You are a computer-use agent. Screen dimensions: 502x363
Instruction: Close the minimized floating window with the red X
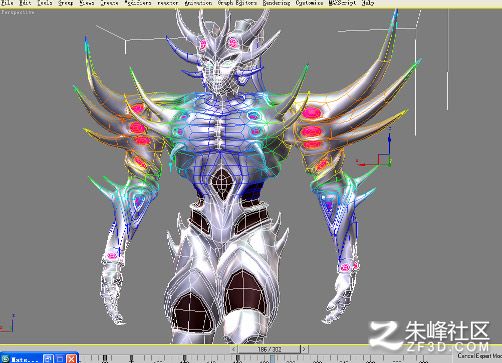pos(71,359)
